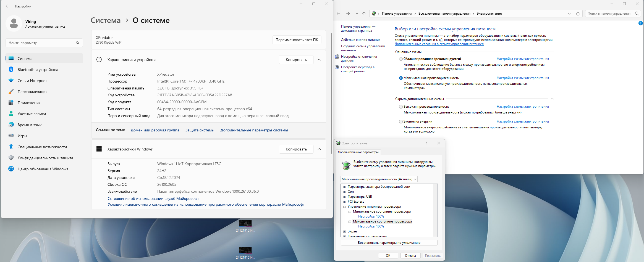Click Восстановить параметры по умолчанию button
This screenshot has height=262, width=644.
click(x=389, y=243)
